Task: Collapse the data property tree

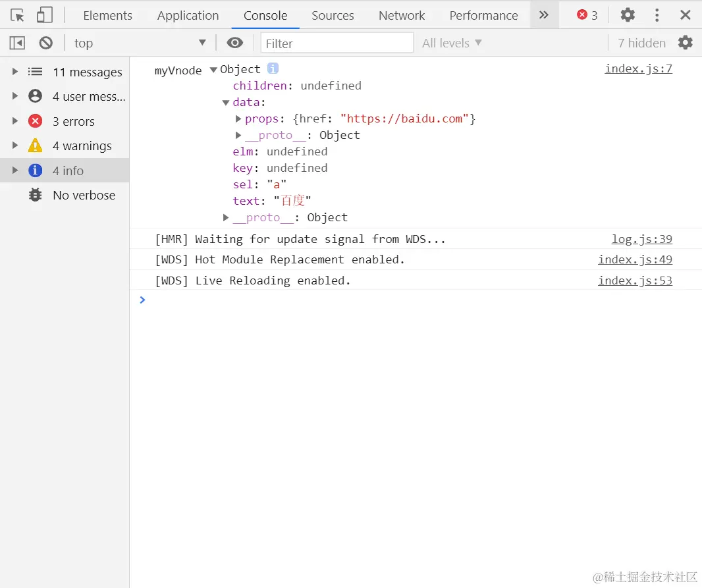Action: point(226,102)
